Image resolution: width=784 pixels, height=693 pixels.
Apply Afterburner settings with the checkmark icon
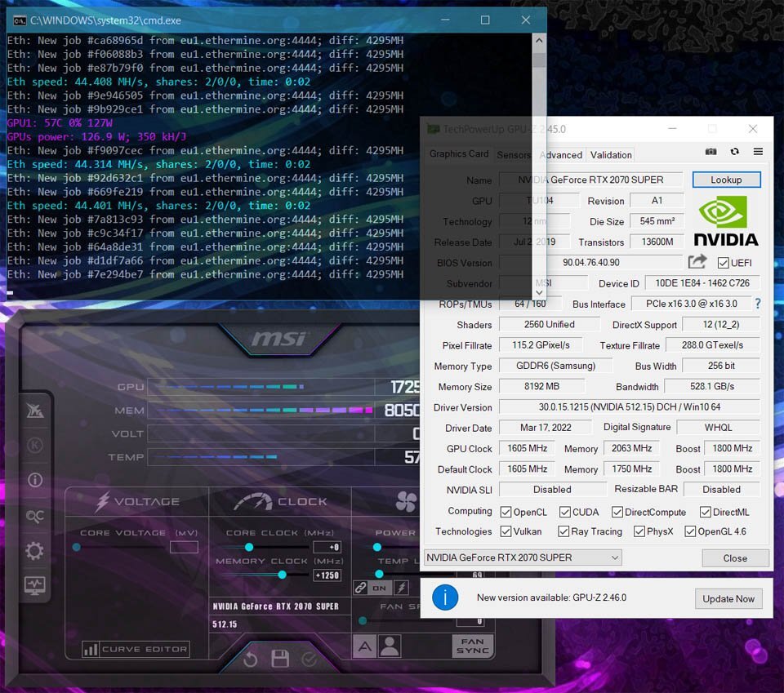click(x=310, y=660)
